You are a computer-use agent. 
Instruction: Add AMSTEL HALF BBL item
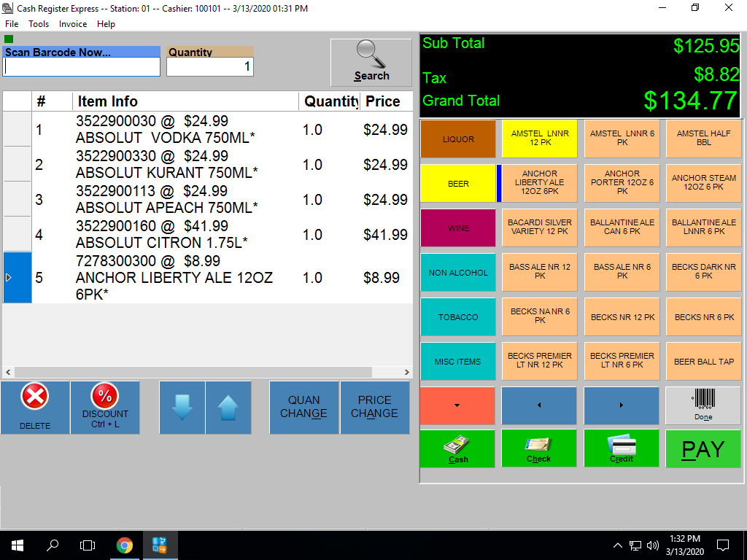point(704,139)
